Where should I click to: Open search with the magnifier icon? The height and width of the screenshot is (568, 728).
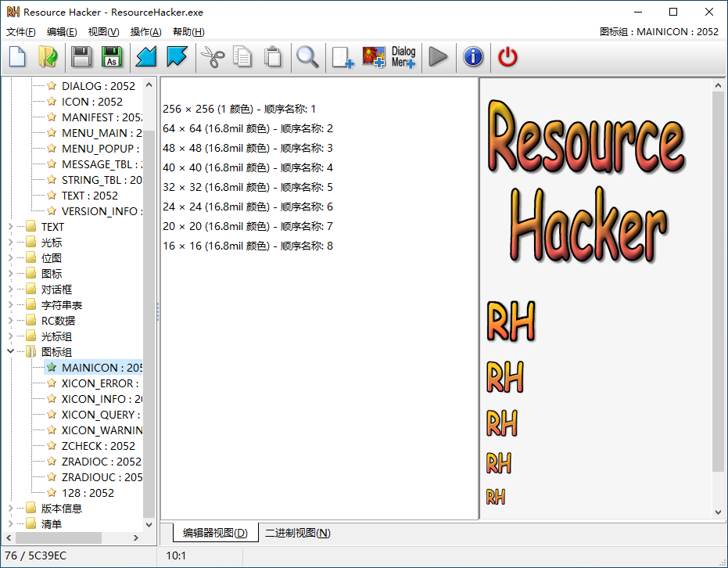307,57
